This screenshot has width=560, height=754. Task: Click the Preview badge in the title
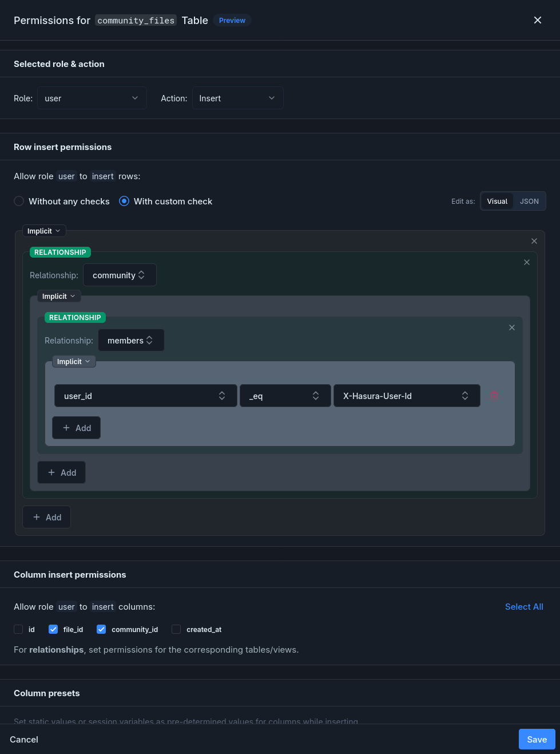point(232,20)
